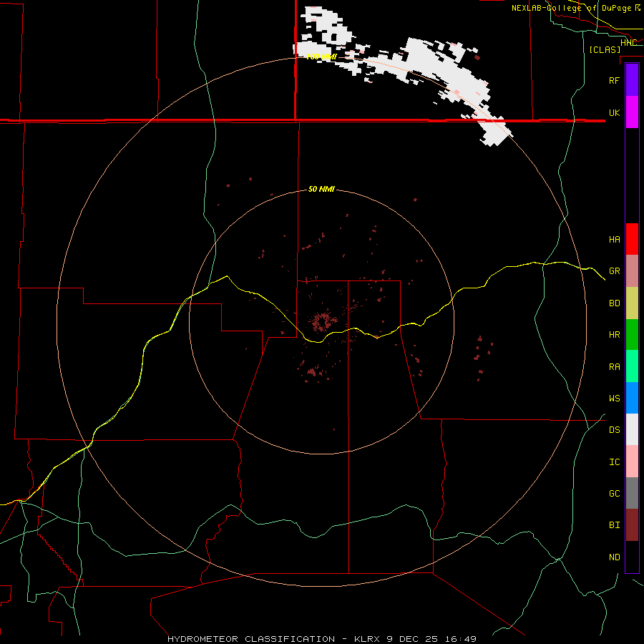Image resolution: width=644 pixels, height=644 pixels.
Task: Click the UK magenta legend swatch
Action: [632, 112]
